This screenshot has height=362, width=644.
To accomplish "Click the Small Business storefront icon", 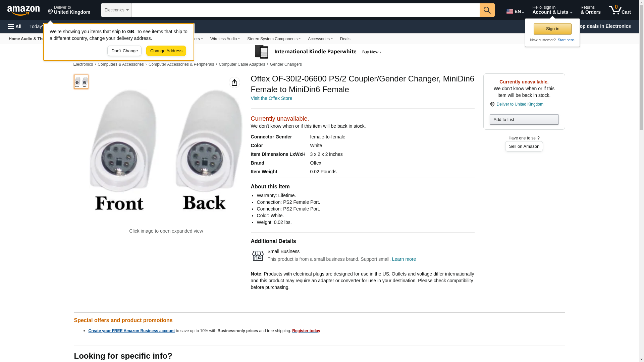I will pyautogui.click(x=258, y=255).
